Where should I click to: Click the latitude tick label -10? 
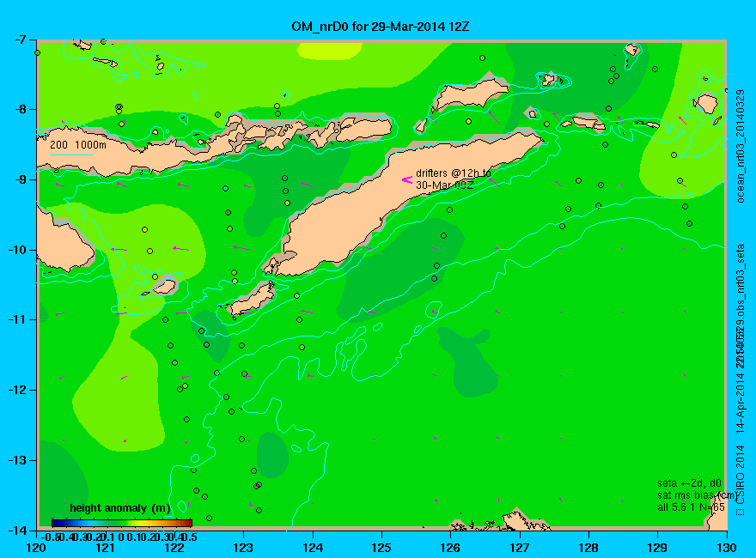point(19,250)
